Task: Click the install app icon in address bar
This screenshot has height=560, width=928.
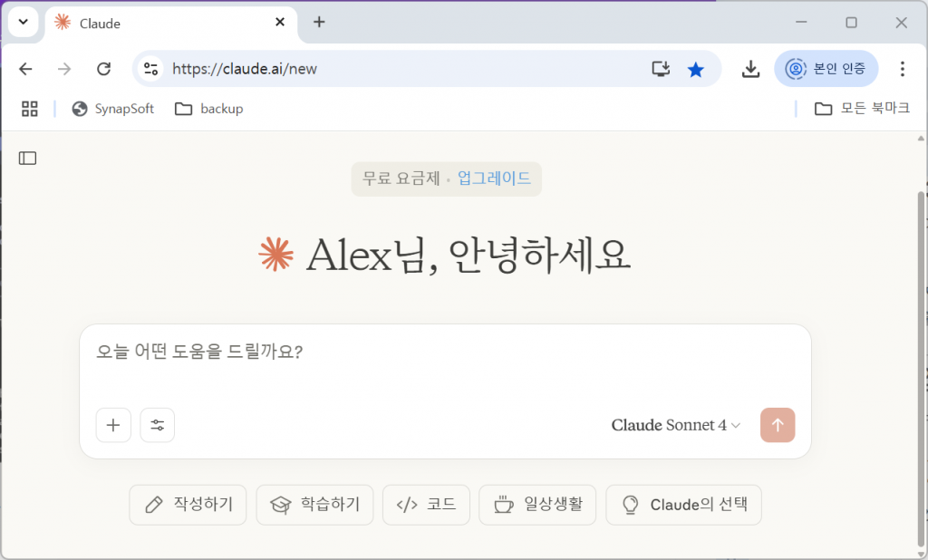Action: [x=661, y=69]
